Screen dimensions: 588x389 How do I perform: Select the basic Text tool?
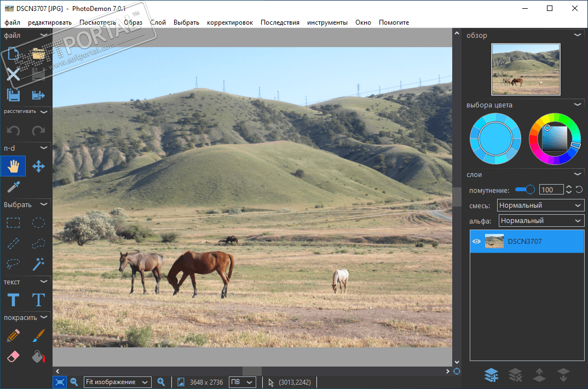click(x=13, y=300)
